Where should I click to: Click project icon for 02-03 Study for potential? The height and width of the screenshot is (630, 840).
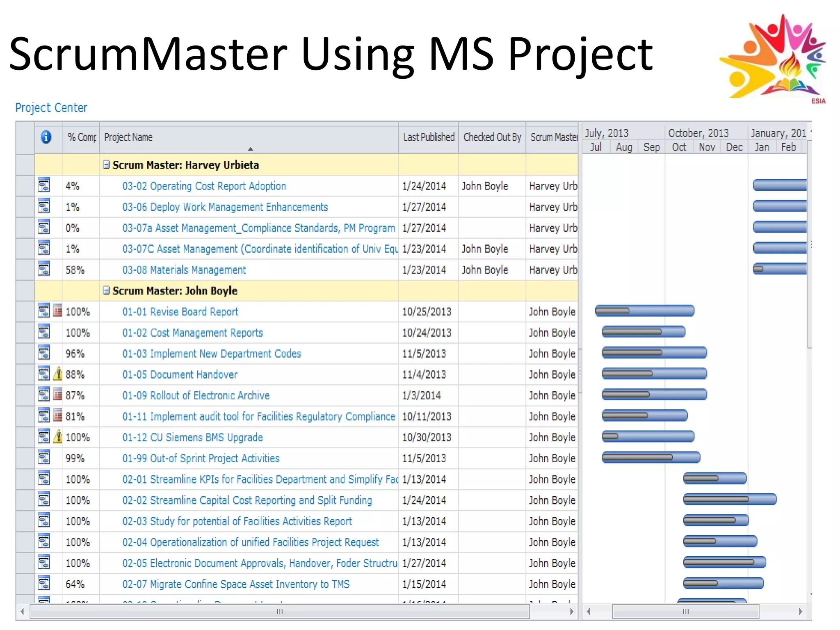(44, 520)
